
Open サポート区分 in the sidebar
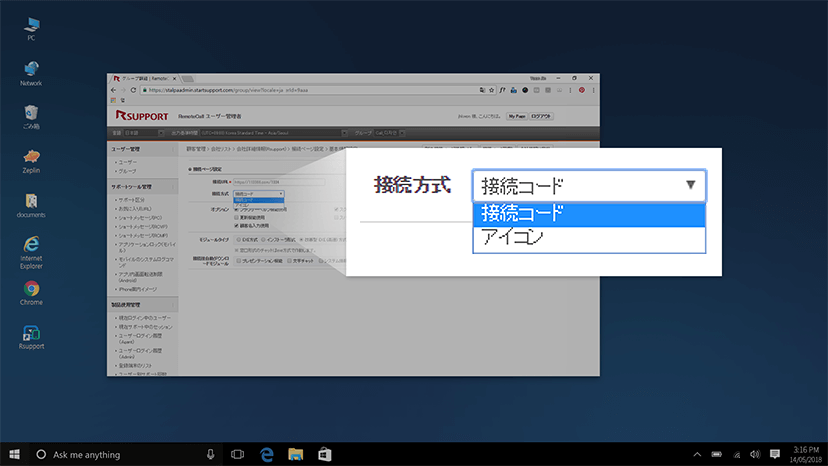[x=131, y=200]
